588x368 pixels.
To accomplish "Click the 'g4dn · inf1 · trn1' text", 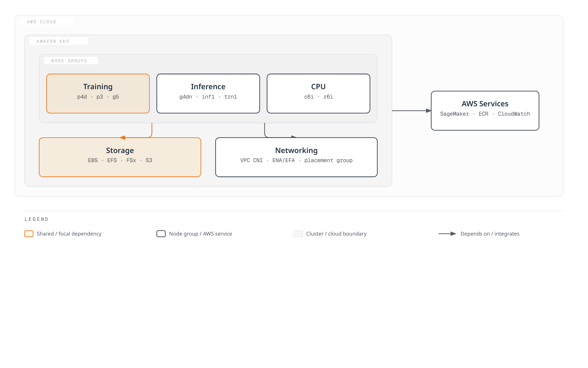I will tap(208, 97).
